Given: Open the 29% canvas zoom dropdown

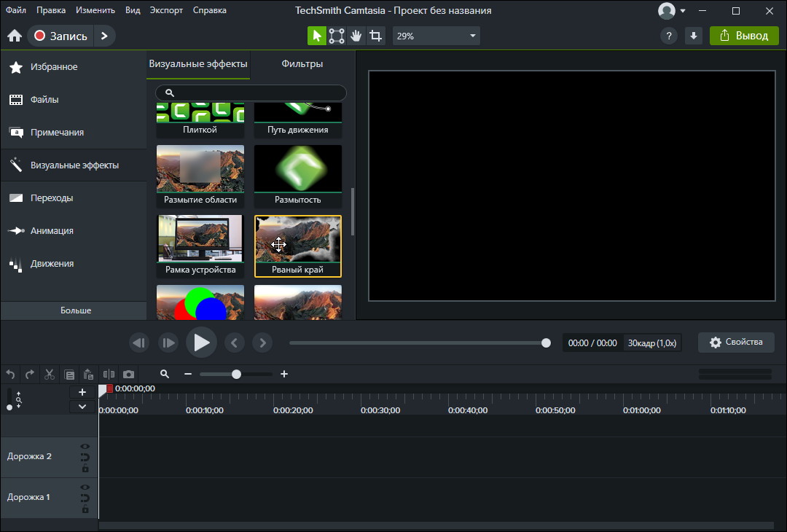Looking at the screenshot, I should 436,36.
